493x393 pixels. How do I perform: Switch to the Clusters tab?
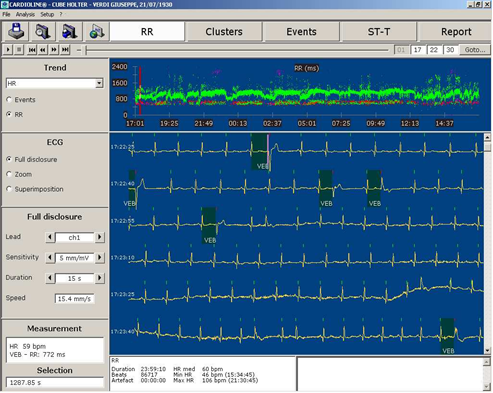click(224, 32)
